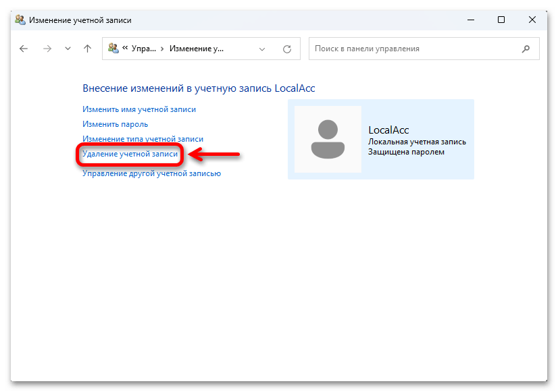558x392 pixels.
Task: Open recent locations chevron next to forward arrow
Action: click(x=68, y=49)
